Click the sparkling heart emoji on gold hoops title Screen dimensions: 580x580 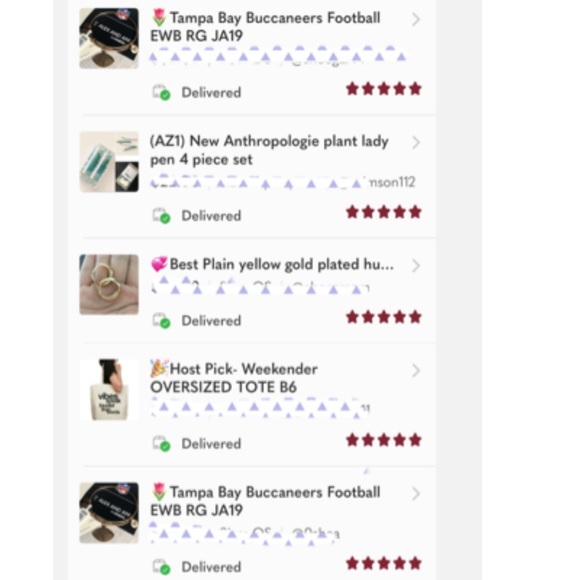(x=159, y=264)
